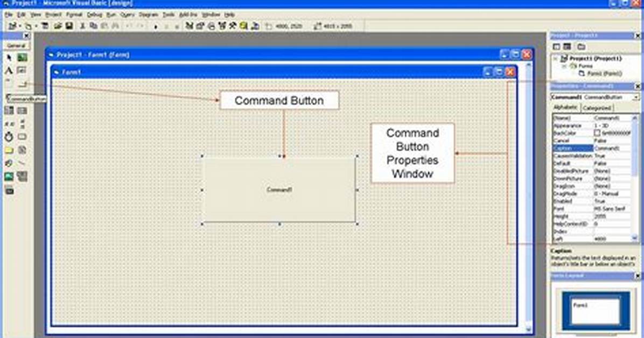Collapse the Project1 node in project tree
Screen dimensions: 644x338
tap(555, 59)
